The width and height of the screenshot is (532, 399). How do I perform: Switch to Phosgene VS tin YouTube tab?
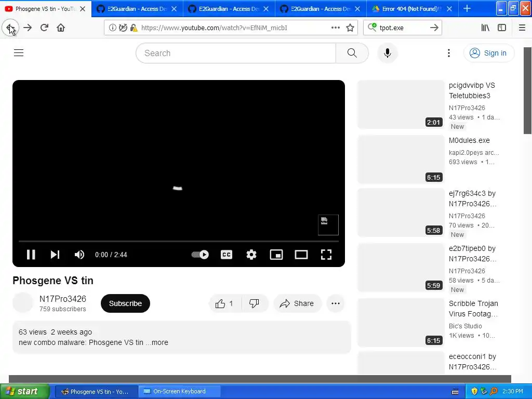click(46, 9)
